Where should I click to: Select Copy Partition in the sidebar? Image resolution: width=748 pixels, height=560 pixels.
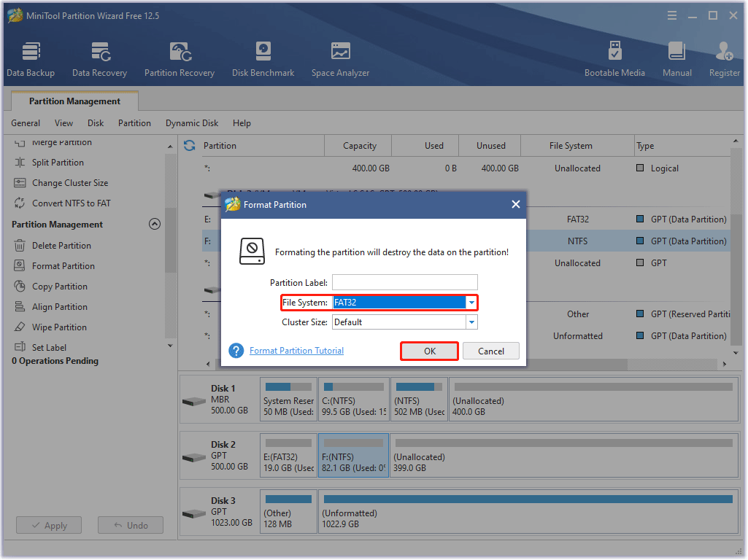(61, 286)
